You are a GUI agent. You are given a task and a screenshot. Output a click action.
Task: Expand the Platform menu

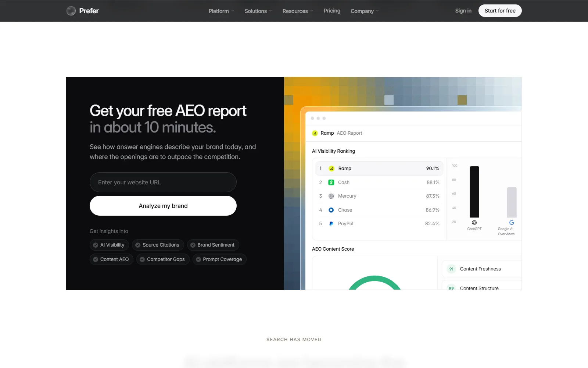[221, 11]
